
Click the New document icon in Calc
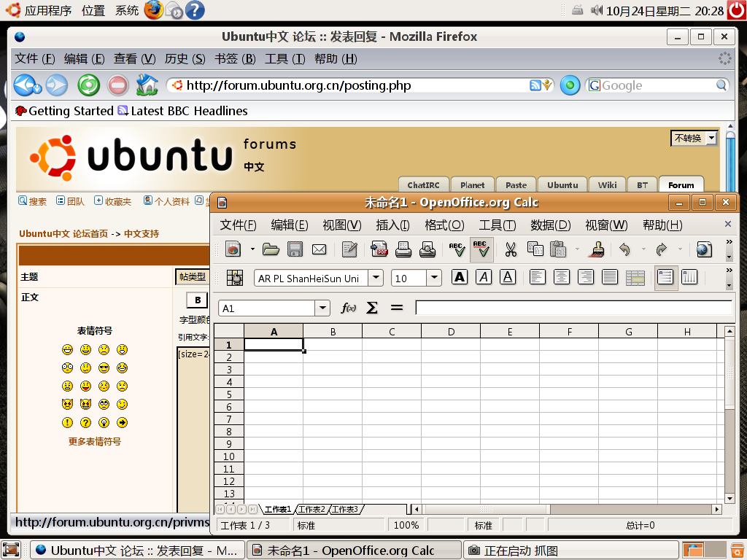[233, 249]
